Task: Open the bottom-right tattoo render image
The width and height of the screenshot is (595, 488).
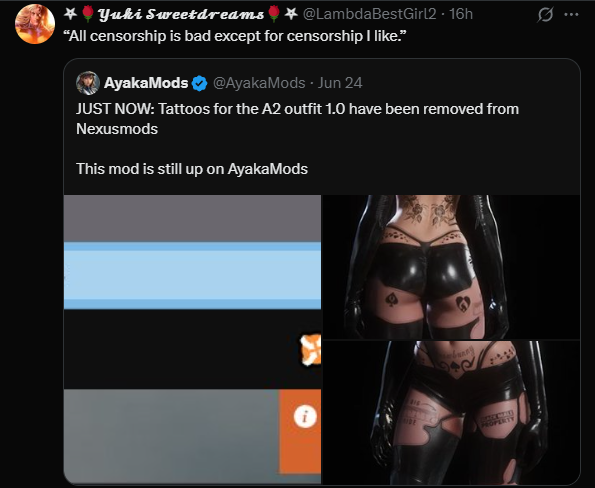Action: [x=451, y=412]
